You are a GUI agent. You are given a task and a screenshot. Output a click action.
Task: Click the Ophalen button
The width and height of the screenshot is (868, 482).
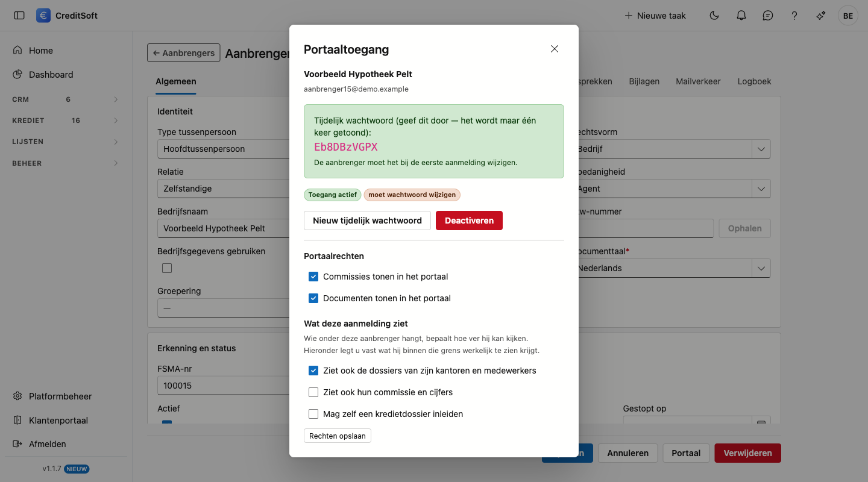(x=744, y=228)
